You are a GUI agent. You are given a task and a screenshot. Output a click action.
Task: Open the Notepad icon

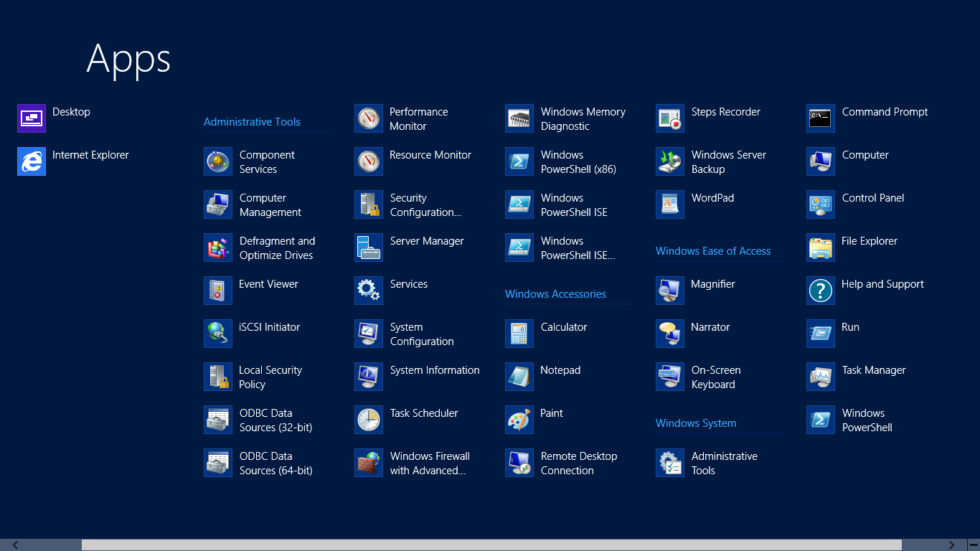point(519,377)
